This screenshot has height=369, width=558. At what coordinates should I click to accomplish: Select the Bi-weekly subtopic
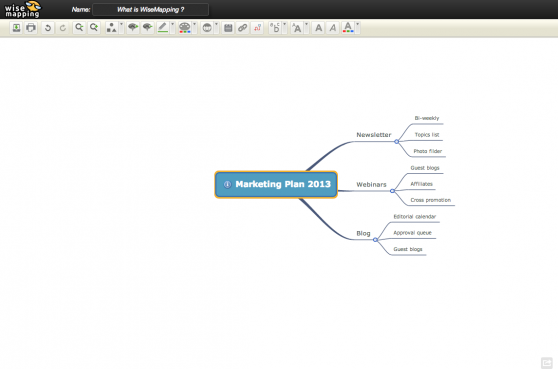click(427, 118)
